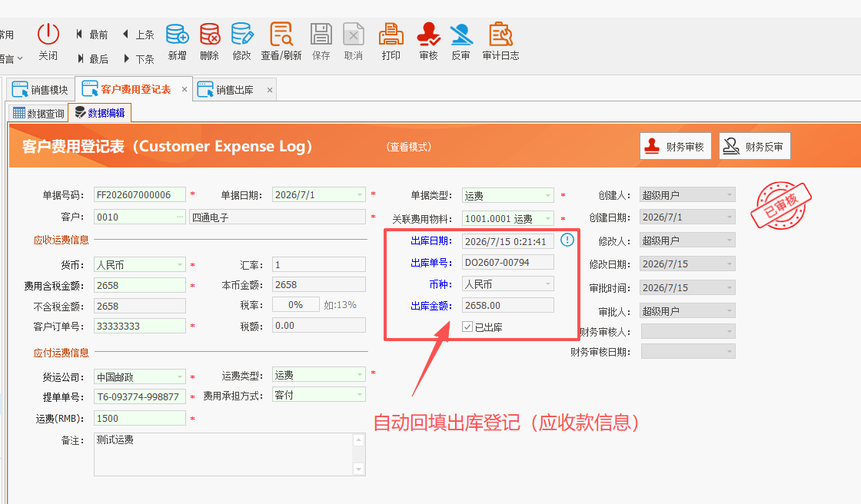This screenshot has width=861, height=504.
Task: Click the 出库金额 field 2658.00
Action: coord(508,305)
